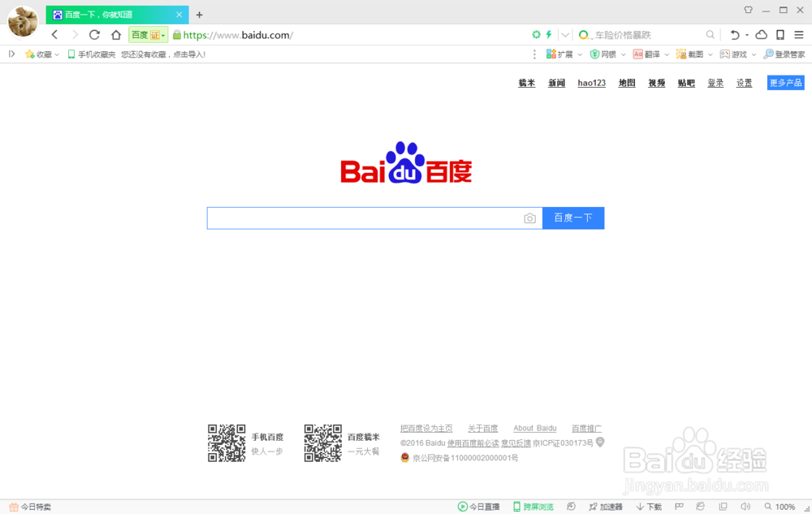Image resolution: width=812 pixels, height=514 pixels.
Task: Click the 百度一下 search button
Action: tap(573, 218)
